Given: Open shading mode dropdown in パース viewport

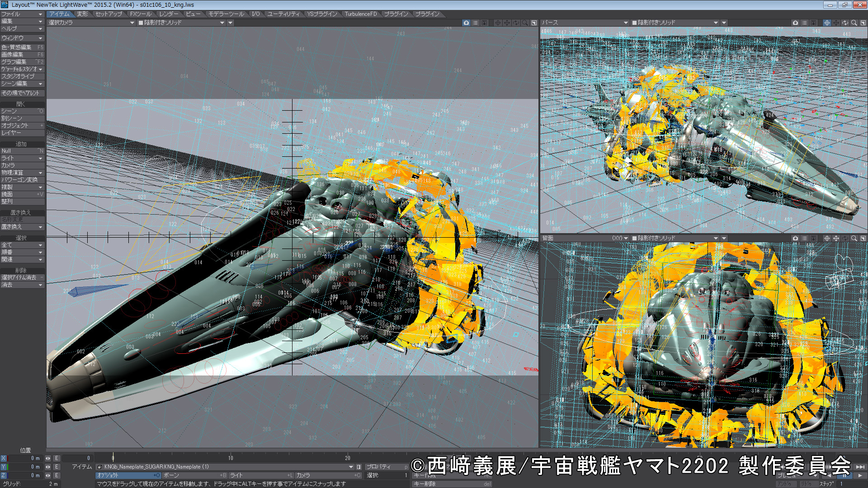Looking at the screenshot, I should tap(675, 23).
